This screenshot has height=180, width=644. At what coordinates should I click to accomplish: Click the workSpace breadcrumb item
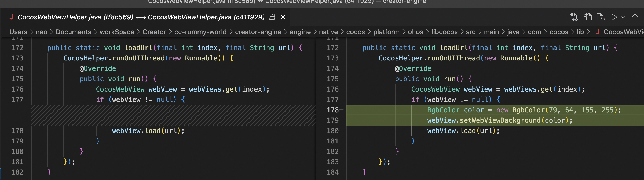117,32
